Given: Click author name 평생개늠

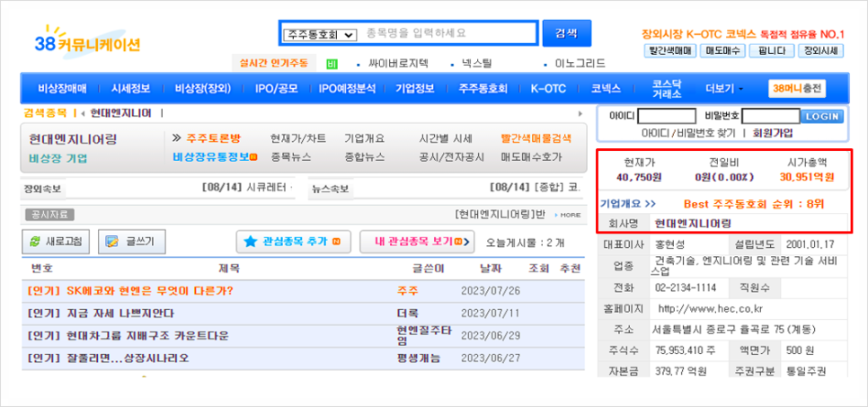Looking at the screenshot, I should coord(419,358).
